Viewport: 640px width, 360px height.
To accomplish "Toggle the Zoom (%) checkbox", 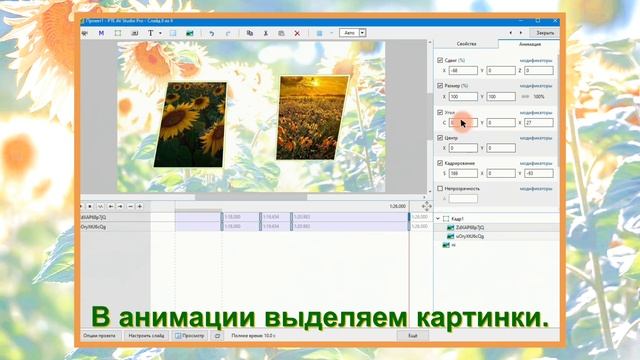I will pyautogui.click(x=440, y=86).
